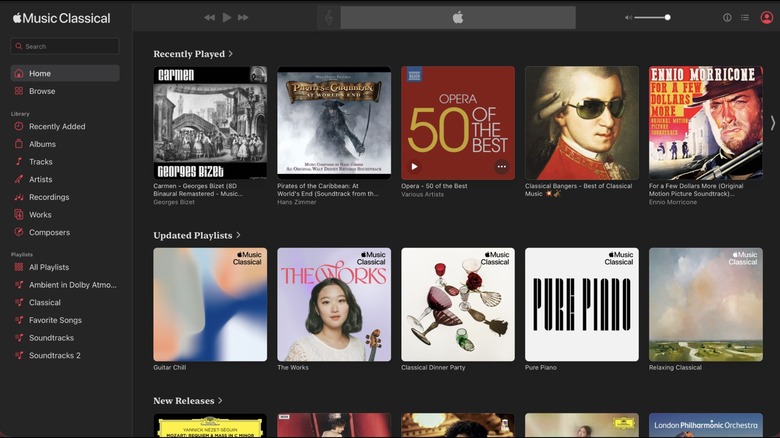Click the Ennio Morricone artist link

pyautogui.click(x=673, y=202)
